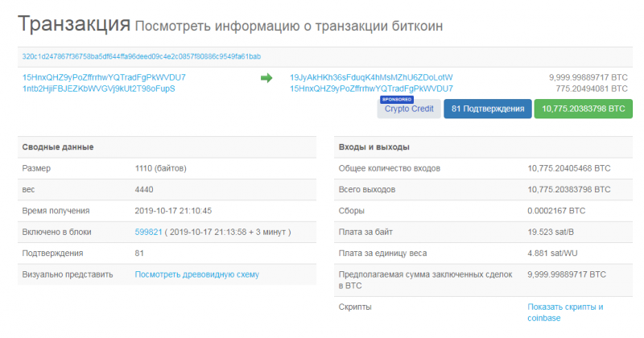Screen dimensions: 644x338
Task: Click the green arrow between inputs and outputs
Action: [266, 78]
